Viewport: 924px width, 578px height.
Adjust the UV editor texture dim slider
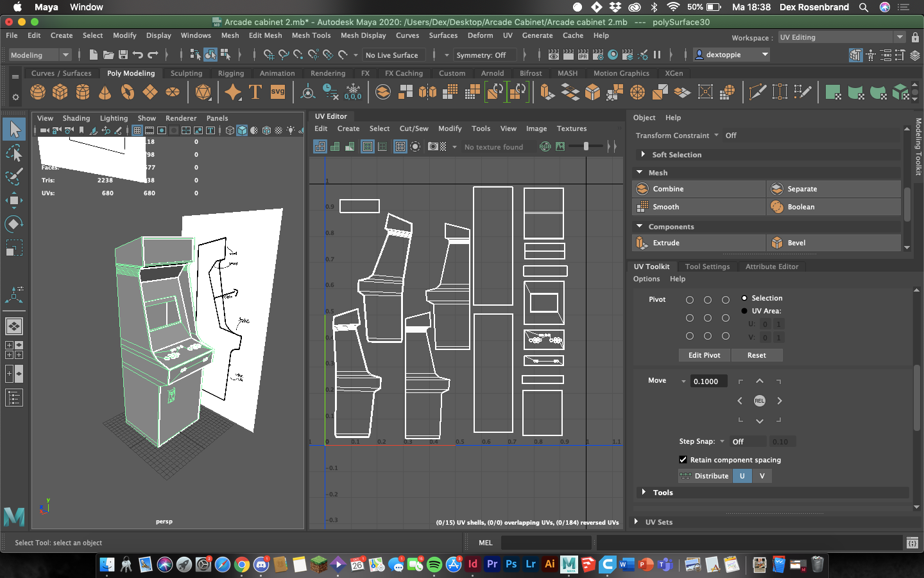pyautogui.click(x=586, y=146)
